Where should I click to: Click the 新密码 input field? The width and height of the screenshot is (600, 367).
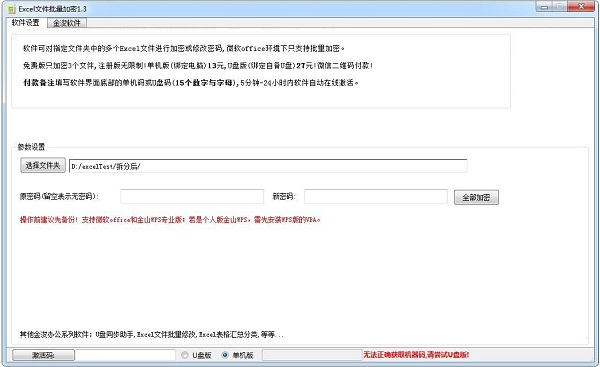click(x=375, y=196)
